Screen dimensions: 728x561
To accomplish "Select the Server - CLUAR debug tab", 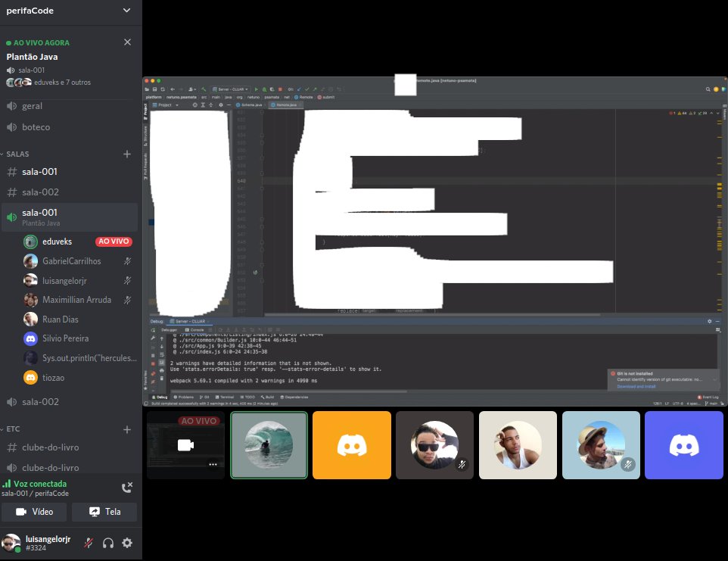I will [x=189, y=321].
